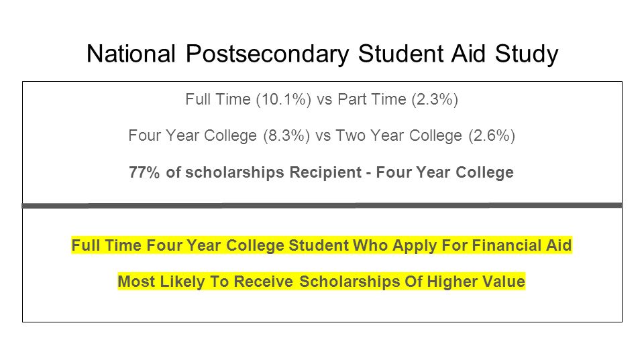This screenshot has height=362, width=644.
Task: Click vs between Full Time and Part Time
Action: (x=325, y=100)
